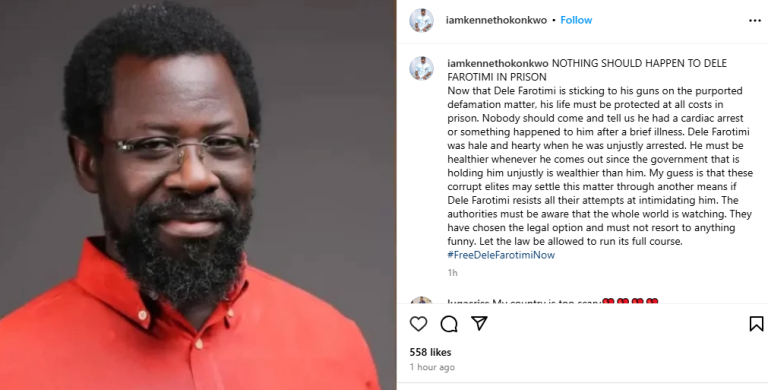Share the post with the paper plane icon
This screenshot has height=390, width=768.
tap(479, 323)
